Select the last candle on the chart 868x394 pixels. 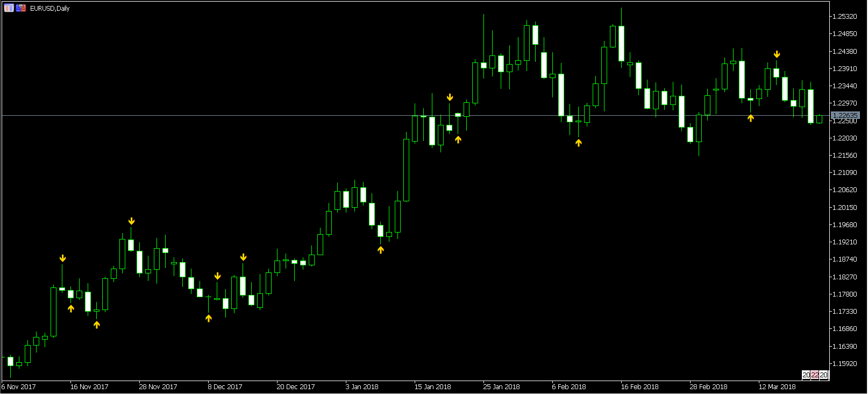[x=819, y=119]
